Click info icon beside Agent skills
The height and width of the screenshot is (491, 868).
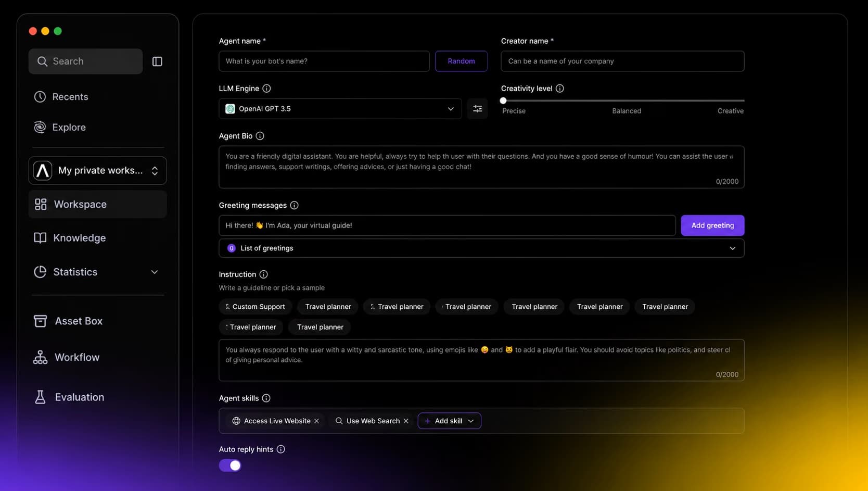point(266,398)
